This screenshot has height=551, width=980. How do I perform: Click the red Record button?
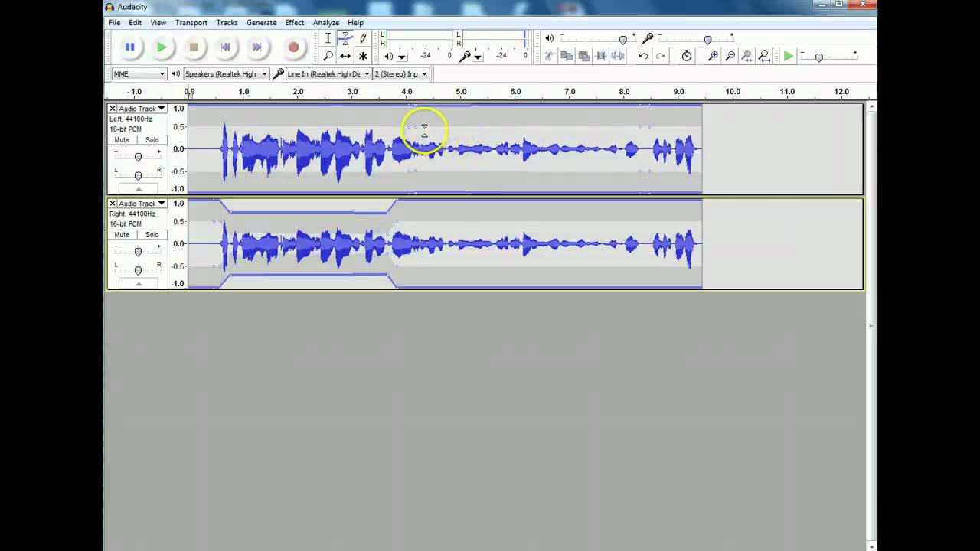tap(293, 47)
